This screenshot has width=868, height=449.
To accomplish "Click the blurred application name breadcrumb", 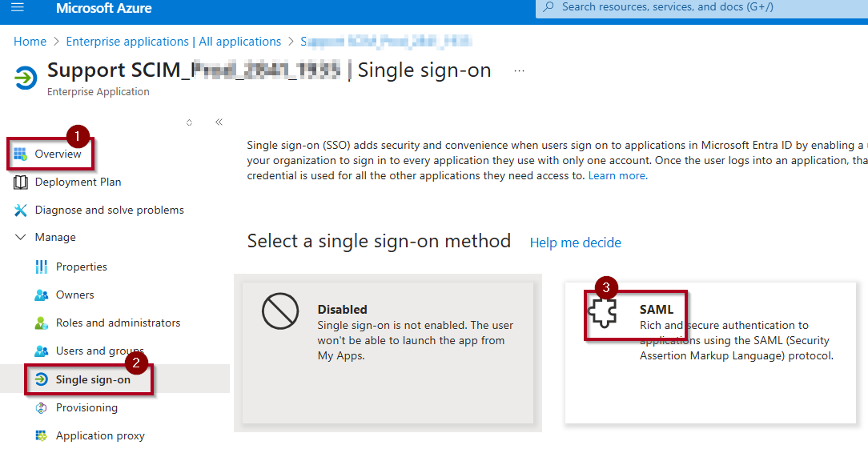I will click(386, 42).
